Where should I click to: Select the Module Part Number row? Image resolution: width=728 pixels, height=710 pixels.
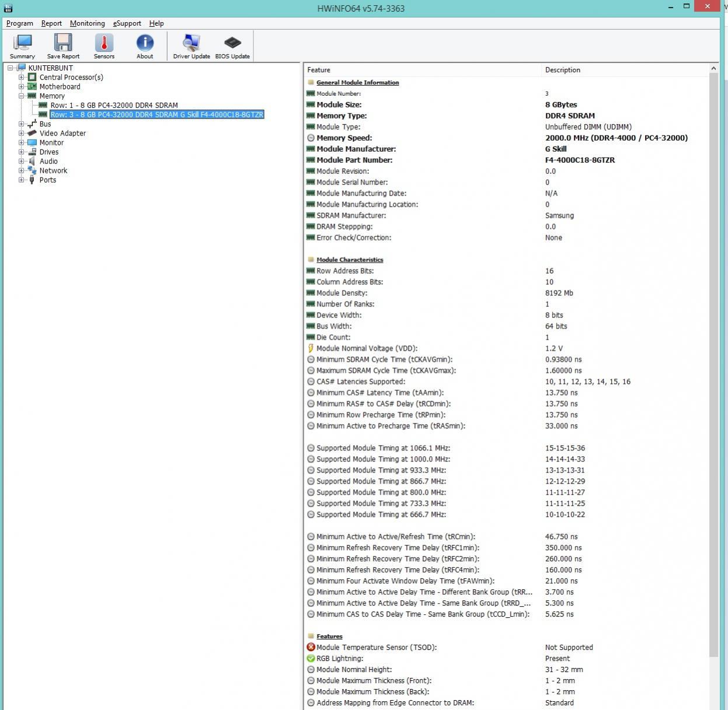tap(506, 160)
